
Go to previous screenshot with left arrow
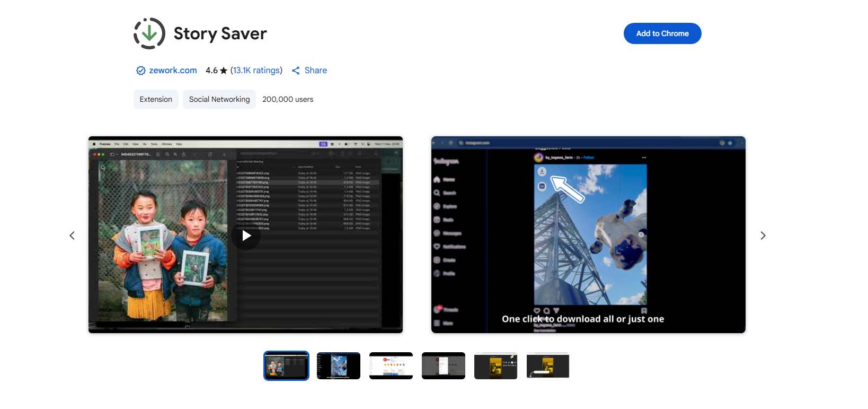point(72,236)
